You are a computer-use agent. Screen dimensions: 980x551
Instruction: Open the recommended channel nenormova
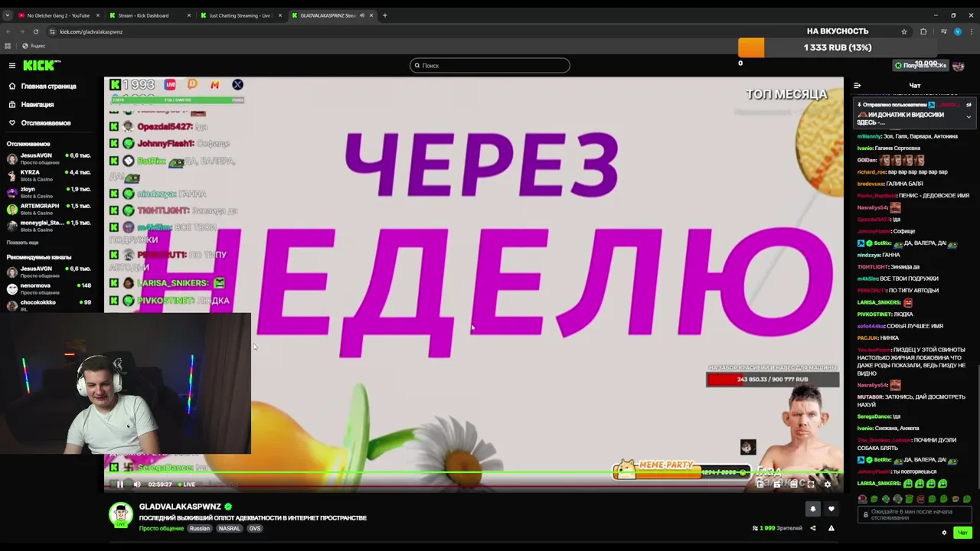pyautogui.click(x=49, y=289)
